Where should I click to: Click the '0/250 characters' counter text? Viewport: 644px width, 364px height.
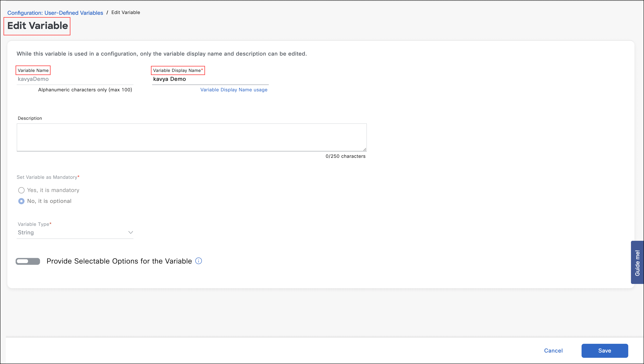tap(345, 156)
